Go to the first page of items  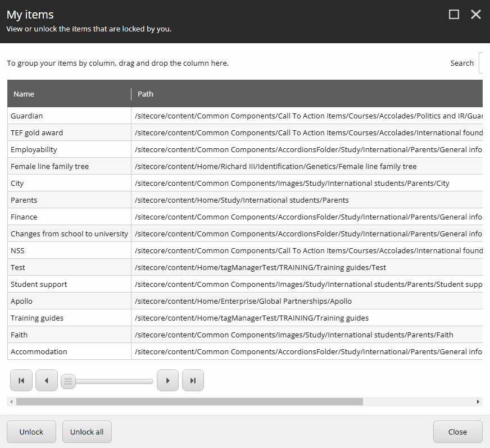21,380
